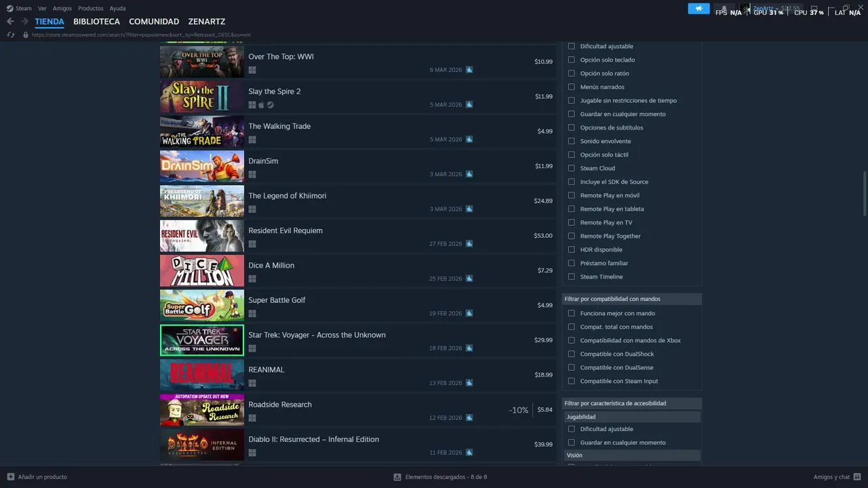Enable the Opción solo teclado filter
Screen dimensions: 868x488
click(x=571, y=60)
